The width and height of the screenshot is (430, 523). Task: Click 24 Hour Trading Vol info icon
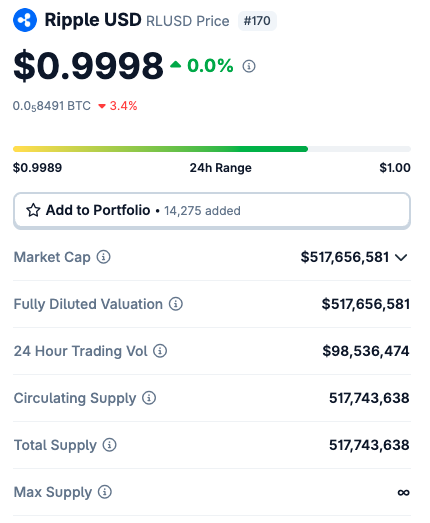[160, 351]
